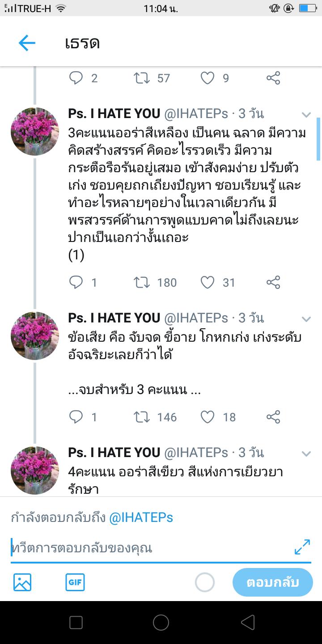Like the tweet with 18 likes
322x644 pixels.
pyautogui.click(x=208, y=417)
